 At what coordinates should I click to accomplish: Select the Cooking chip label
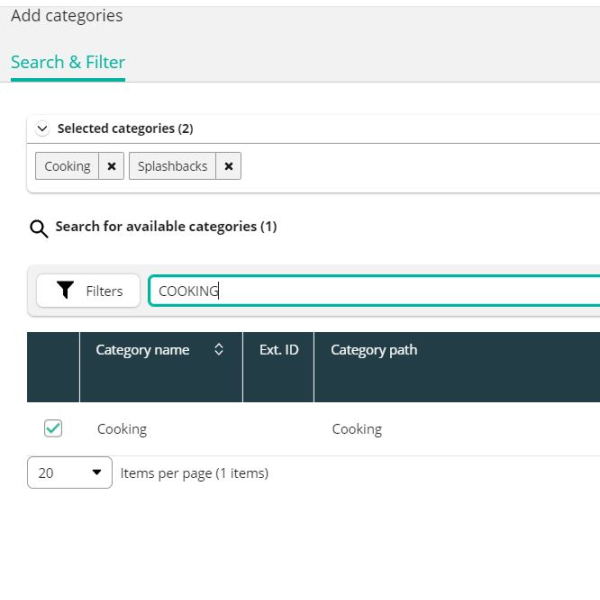[67, 166]
